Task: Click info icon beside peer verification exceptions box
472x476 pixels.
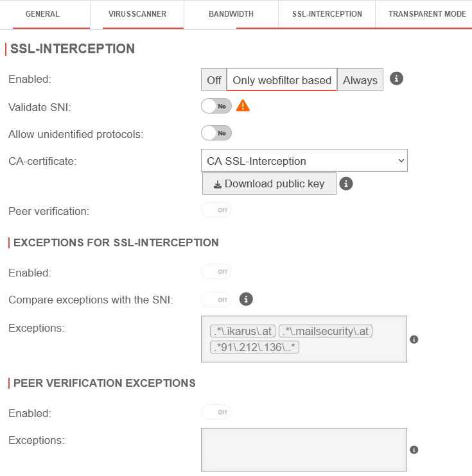Action: pyautogui.click(x=414, y=450)
